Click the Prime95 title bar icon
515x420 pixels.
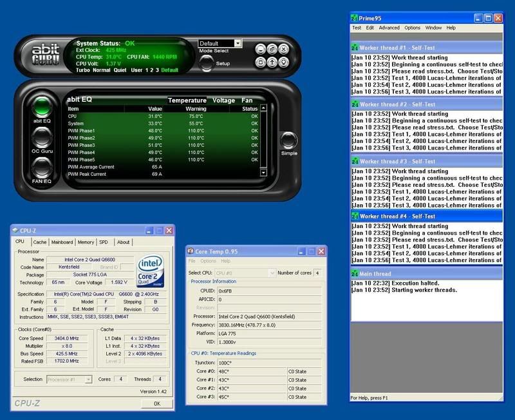pyautogui.click(x=355, y=18)
